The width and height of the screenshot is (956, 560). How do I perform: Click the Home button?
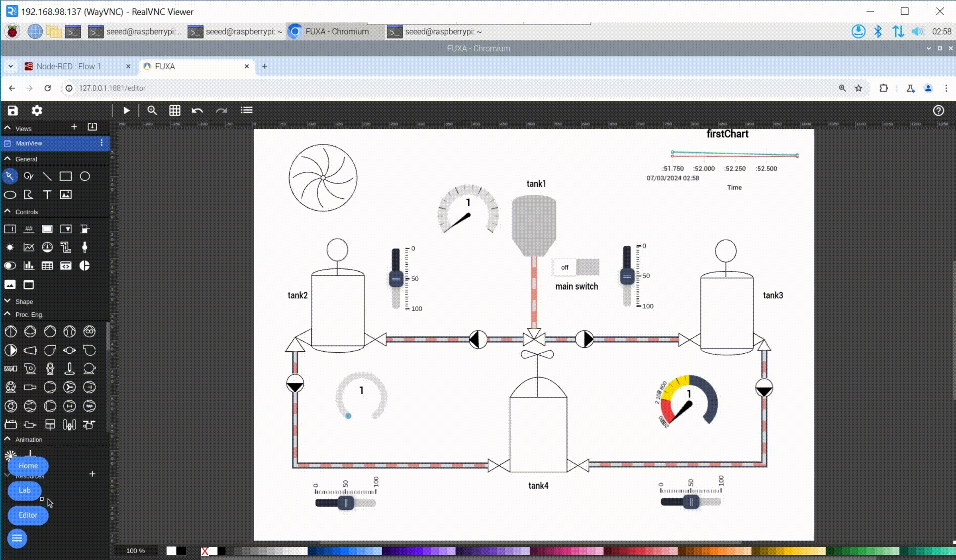(x=28, y=466)
